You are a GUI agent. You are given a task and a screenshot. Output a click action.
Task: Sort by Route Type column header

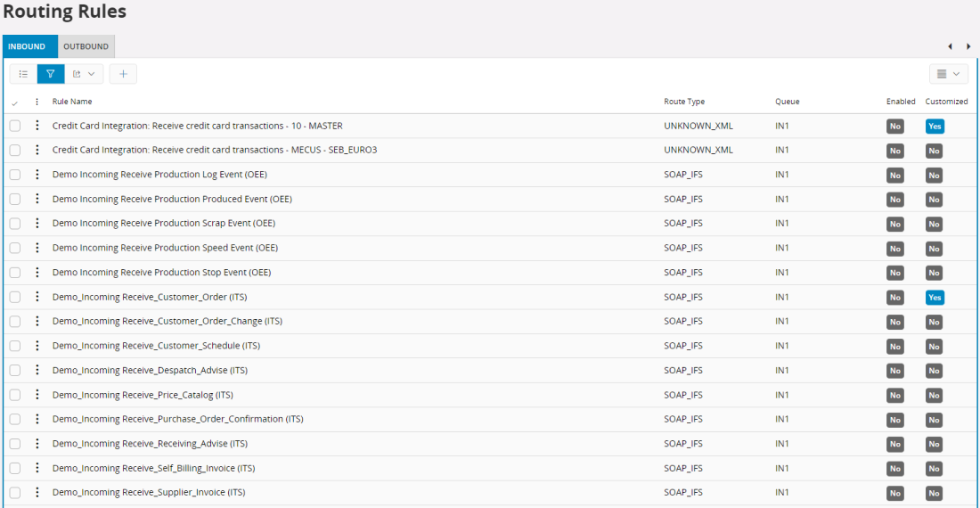683,102
